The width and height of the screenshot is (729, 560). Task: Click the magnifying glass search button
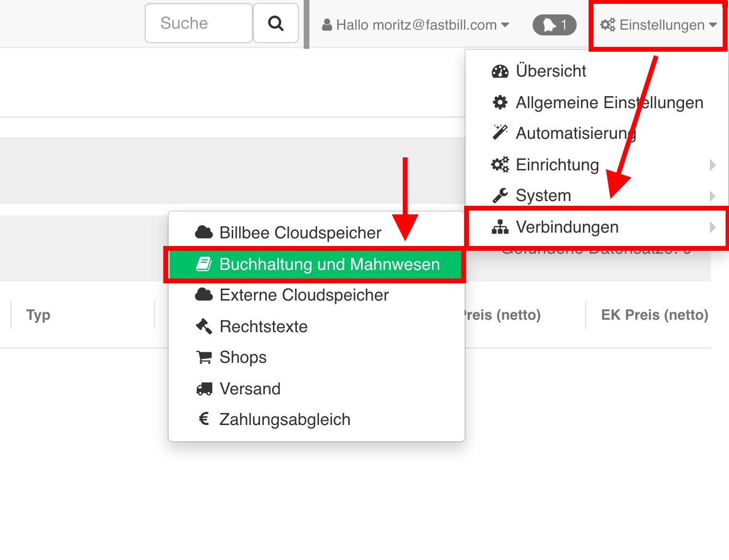point(275,23)
